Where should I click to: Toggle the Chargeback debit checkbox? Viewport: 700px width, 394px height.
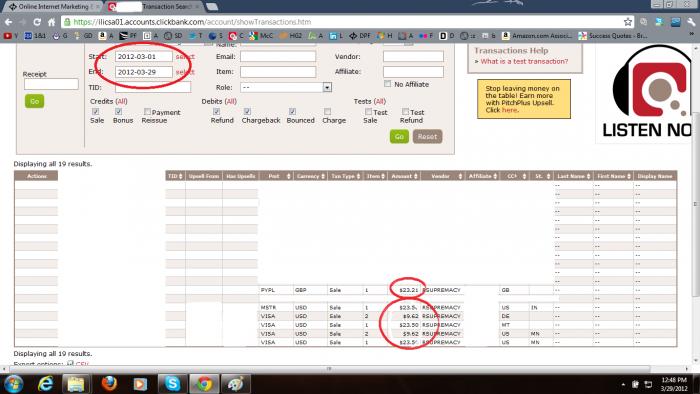point(247,112)
